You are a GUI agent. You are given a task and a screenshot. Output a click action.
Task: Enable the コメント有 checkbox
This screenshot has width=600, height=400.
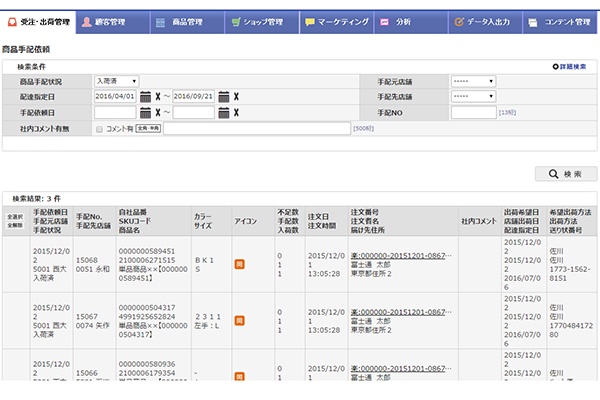coord(98,129)
